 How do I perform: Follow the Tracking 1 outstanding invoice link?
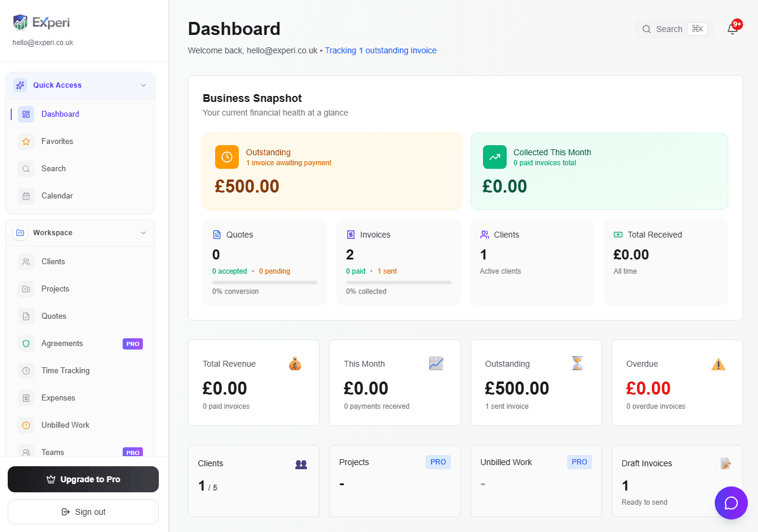(380, 50)
